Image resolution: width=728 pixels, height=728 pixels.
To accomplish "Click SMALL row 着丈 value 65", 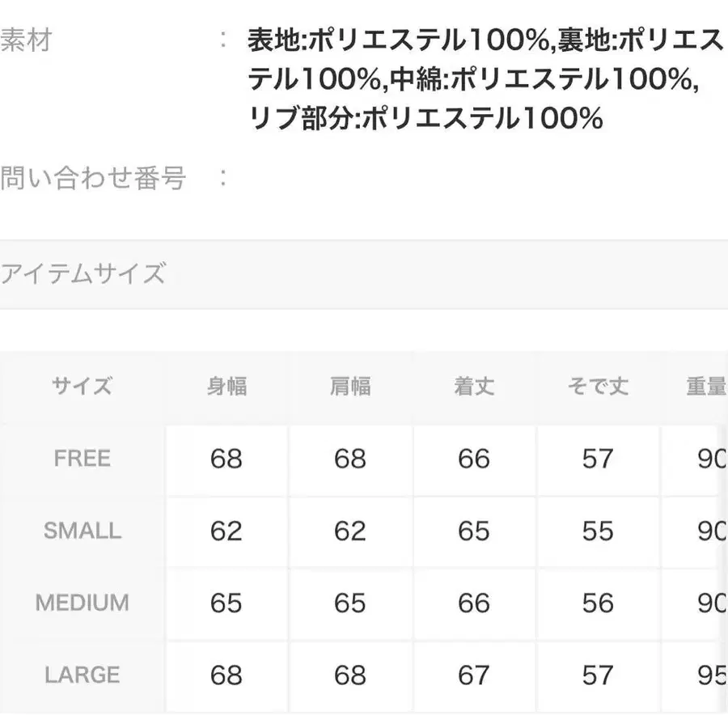I will coord(474,531).
